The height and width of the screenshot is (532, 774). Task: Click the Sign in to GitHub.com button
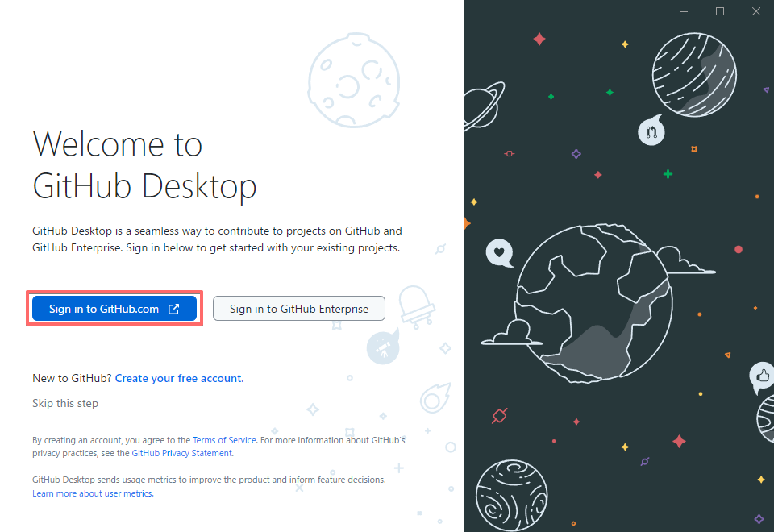(x=114, y=308)
